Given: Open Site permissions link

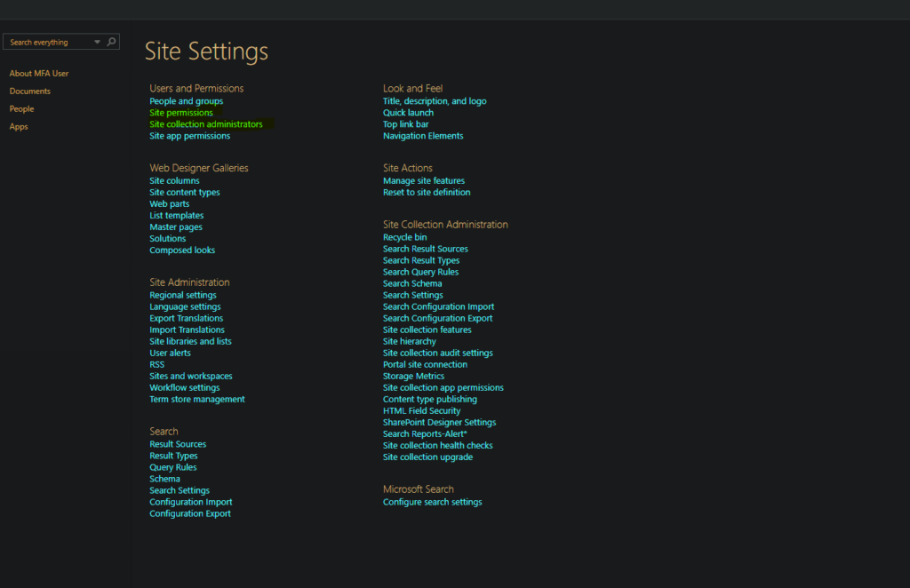Looking at the screenshot, I should pyautogui.click(x=181, y=113).
